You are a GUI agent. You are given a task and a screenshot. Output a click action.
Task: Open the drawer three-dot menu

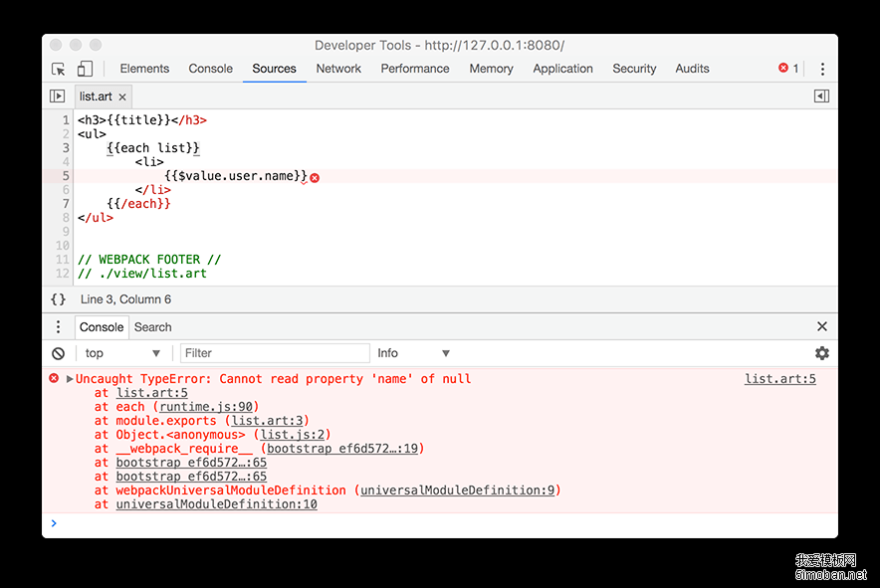tap(59, 326)
